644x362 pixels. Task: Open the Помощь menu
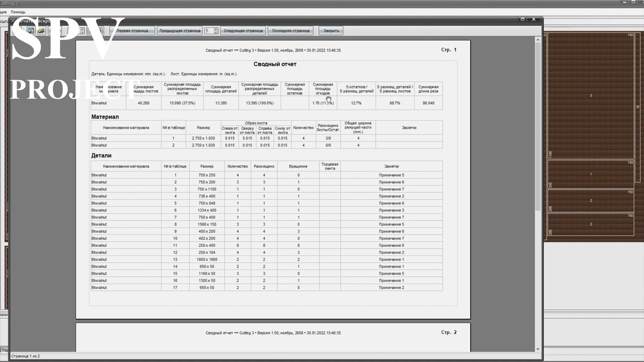(x=18, y=12)
